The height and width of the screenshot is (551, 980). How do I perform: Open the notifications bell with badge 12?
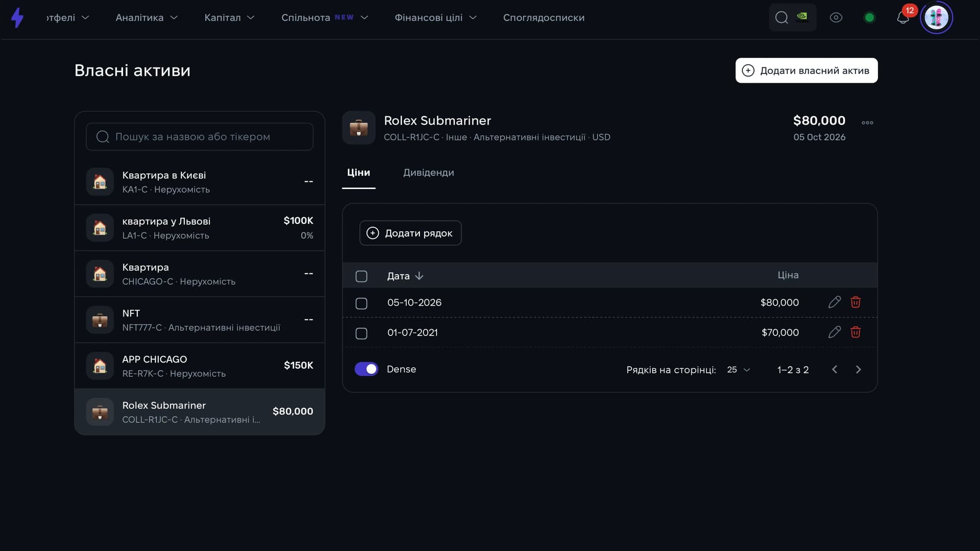(903, 18)
